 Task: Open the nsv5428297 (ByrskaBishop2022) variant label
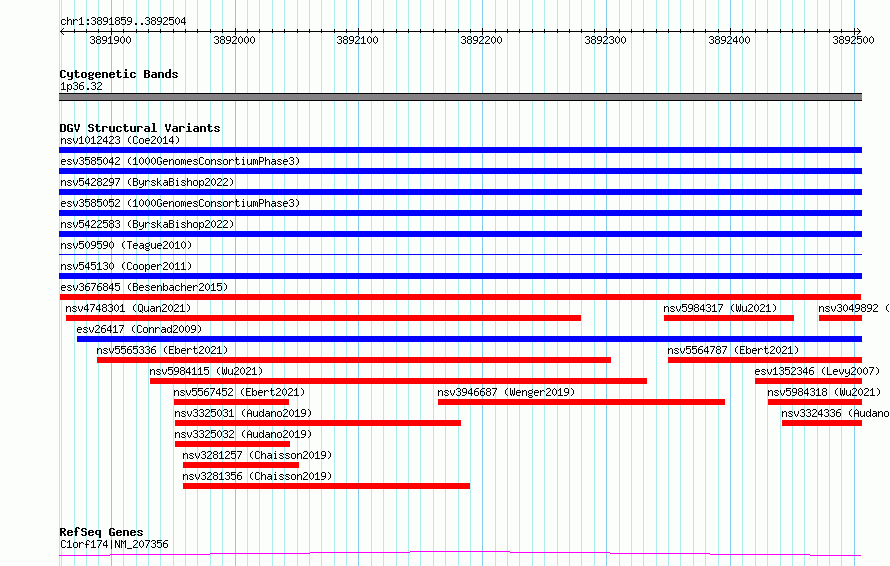point(147,182)
